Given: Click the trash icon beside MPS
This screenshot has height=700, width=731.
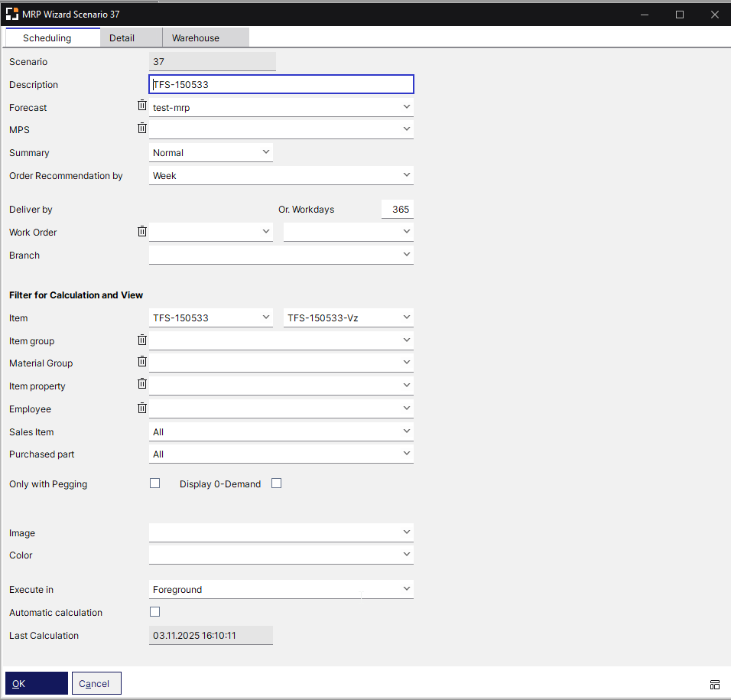Looking at the screenshot, I should tap(141, 128).
